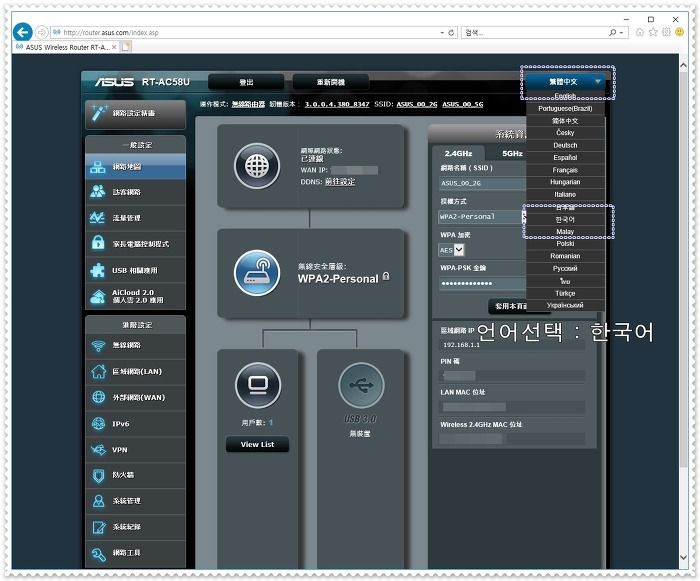Open the Guest Network people icon
The width and height of the screenshot is (700, 581).
pos(97,192)
